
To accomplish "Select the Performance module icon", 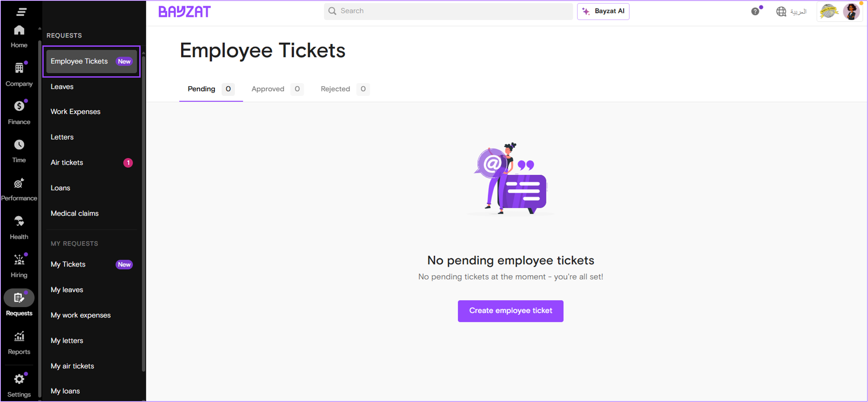I will [19, 189].
